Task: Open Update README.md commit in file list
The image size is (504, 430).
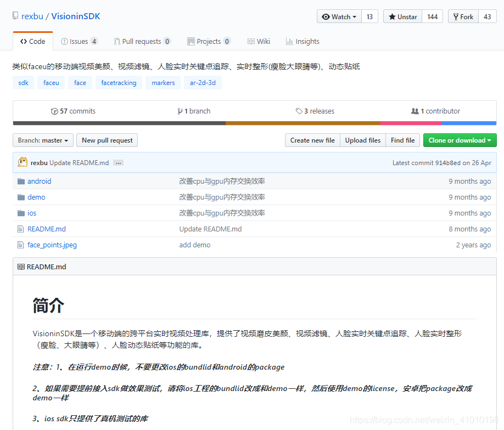Action: click(210, 229)
